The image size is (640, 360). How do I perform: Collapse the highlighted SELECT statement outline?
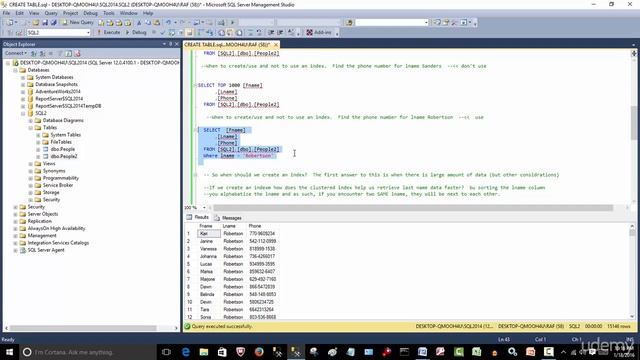(195, 130)
